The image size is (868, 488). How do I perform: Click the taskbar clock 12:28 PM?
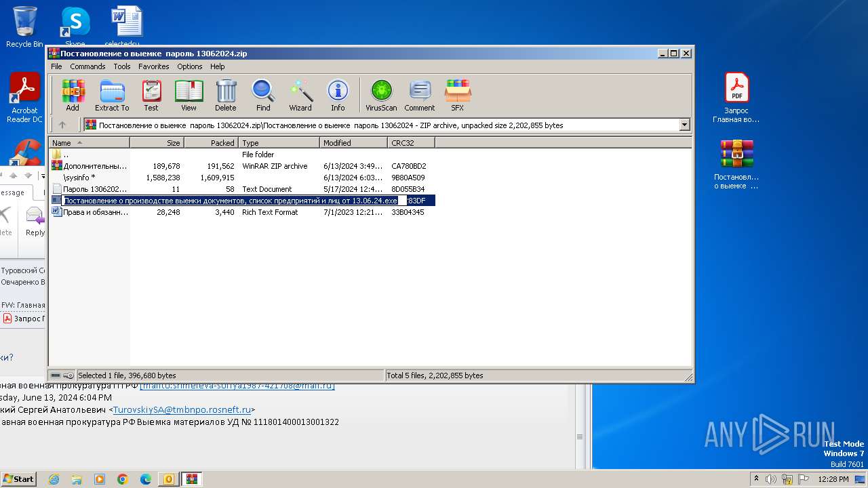point(833,479)
